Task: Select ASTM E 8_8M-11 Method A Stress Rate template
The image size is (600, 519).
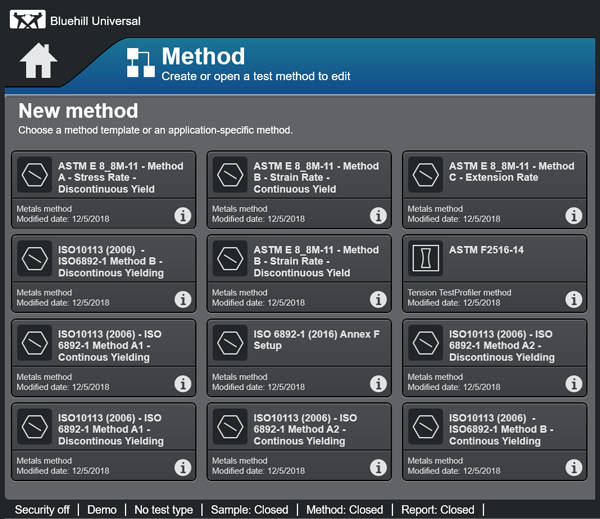Action: [x=121, y=178]
